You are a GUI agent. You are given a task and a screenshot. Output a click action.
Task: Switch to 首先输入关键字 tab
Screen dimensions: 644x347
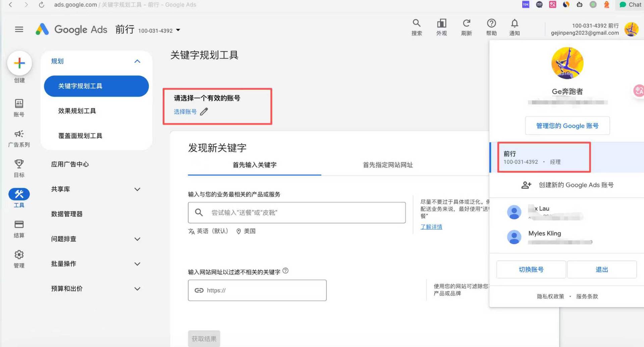click(x=255, y=165)
